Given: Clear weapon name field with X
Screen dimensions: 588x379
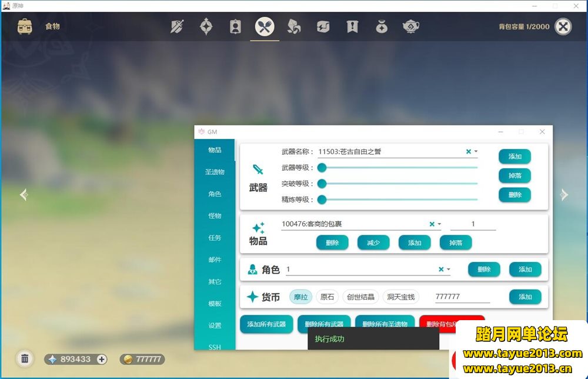Looking at the screenshot, I should point(469,152).
